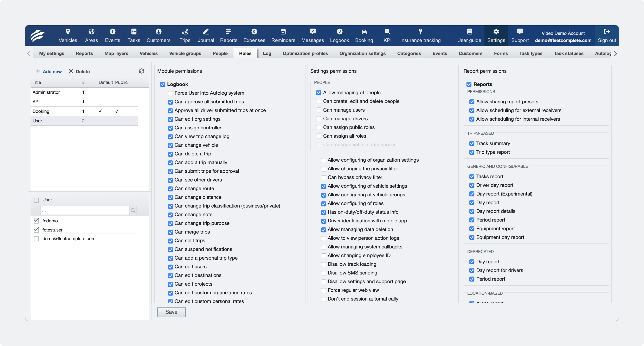Image resolution: width=644 pixels, height=346 pixels.
Task: Open the Areas module
Action: (91, 35)
